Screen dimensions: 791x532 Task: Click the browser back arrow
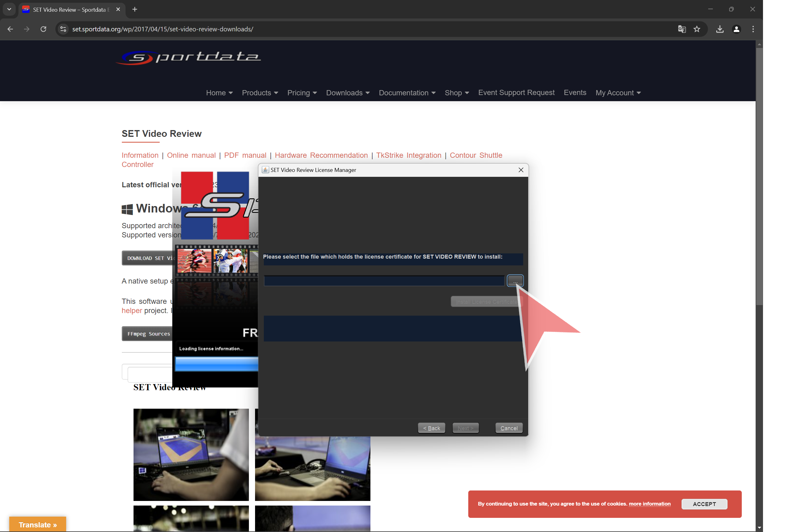click(10, 29)
